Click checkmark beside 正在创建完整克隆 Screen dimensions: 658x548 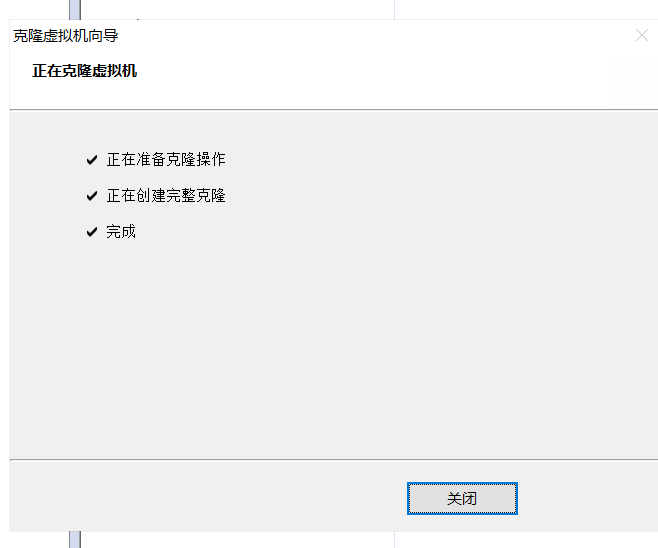pos(92,196)
